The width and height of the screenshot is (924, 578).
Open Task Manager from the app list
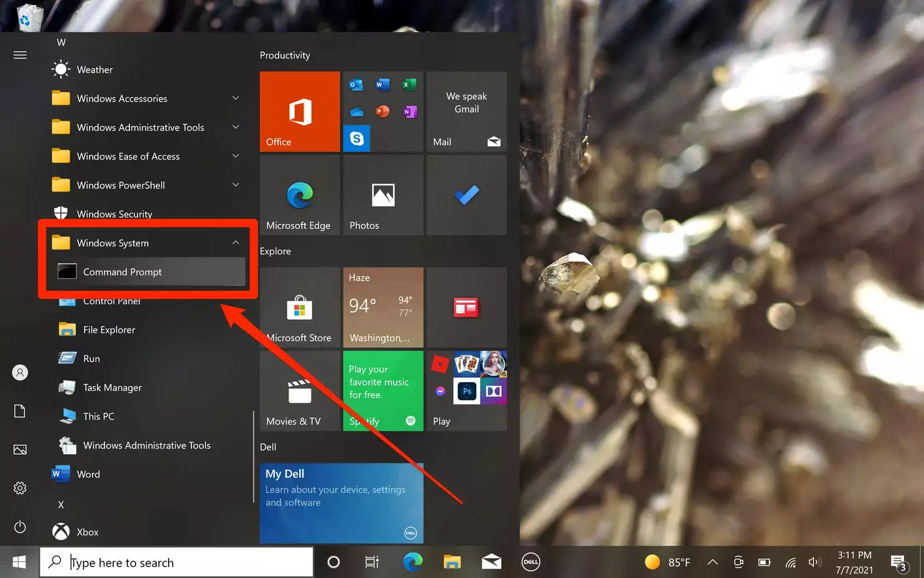tap(112, 388)
